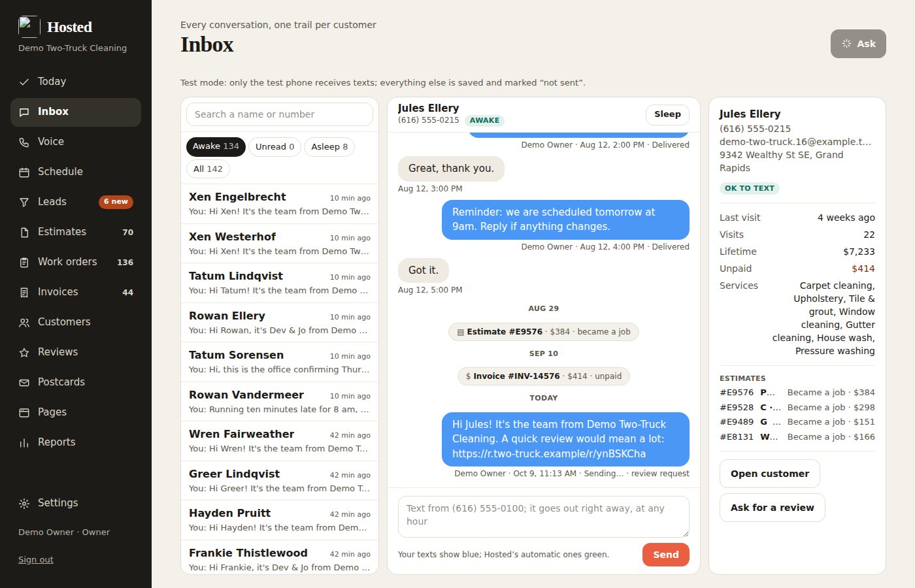Open customer profile for Jules Ellery
Image resolution: width=915 pixels, height=588 pixels.
point(769,474)
